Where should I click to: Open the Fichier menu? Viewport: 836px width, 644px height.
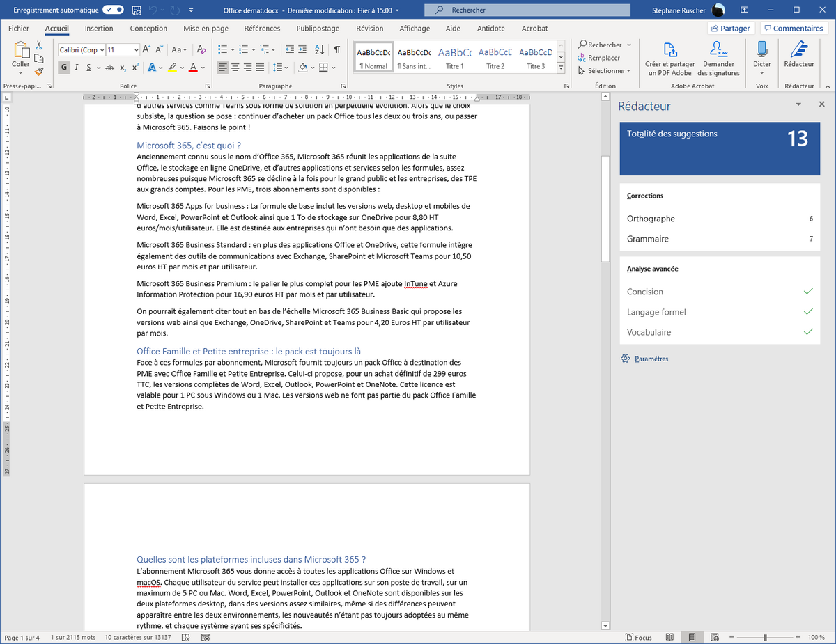pos(19,29)
